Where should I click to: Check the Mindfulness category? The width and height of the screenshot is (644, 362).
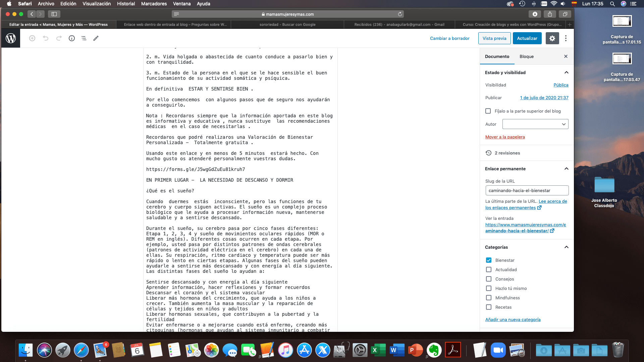click(489, 298)
